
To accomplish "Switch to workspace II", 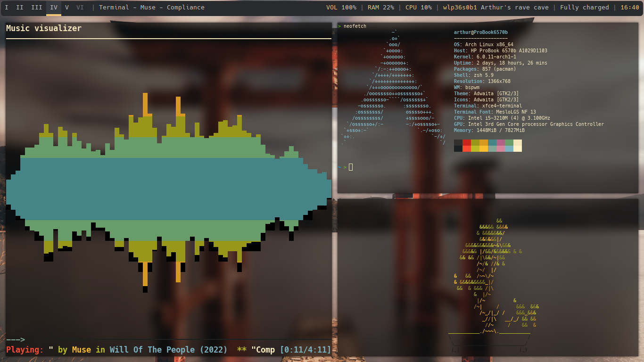I will [20, 8].
